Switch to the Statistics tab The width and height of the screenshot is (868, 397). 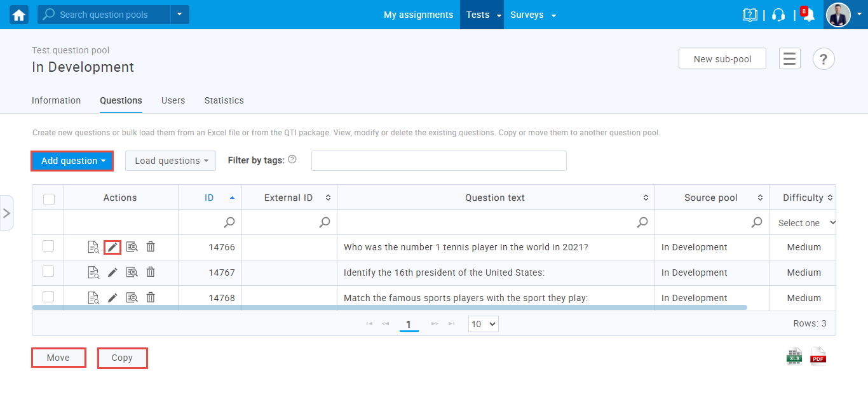pos(224,100)
